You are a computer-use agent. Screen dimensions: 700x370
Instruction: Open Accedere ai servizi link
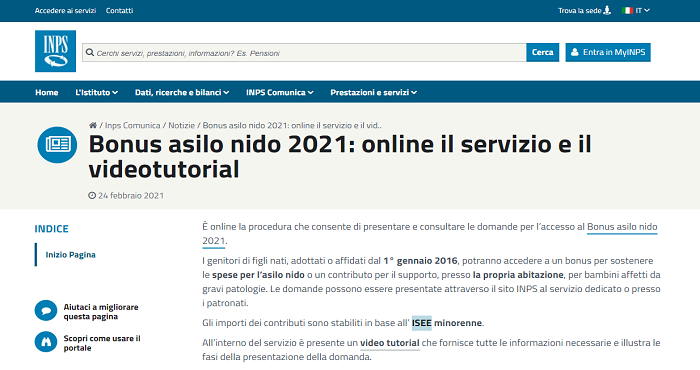pos(66,10)
